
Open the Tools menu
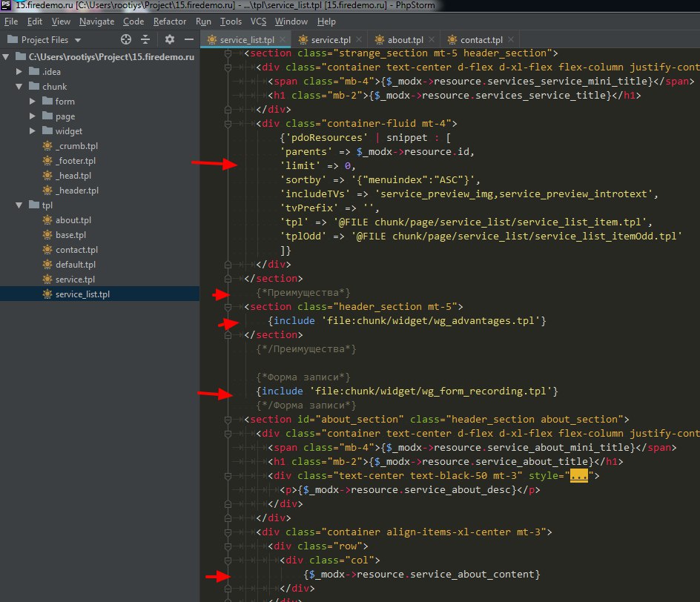pos(231,21)
